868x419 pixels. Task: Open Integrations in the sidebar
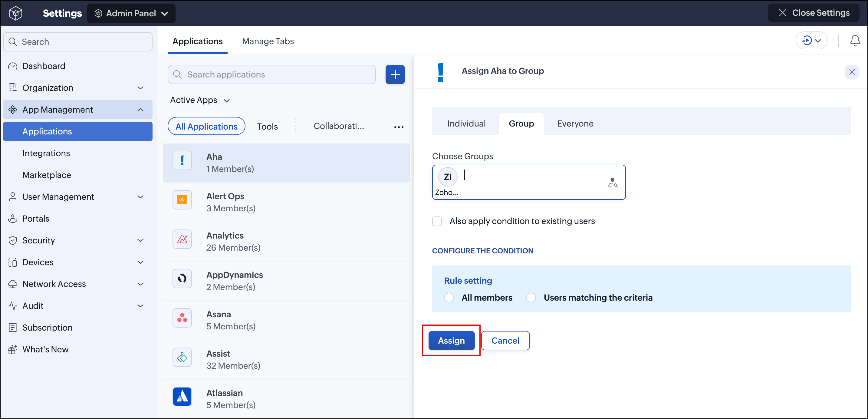[46, 153]
